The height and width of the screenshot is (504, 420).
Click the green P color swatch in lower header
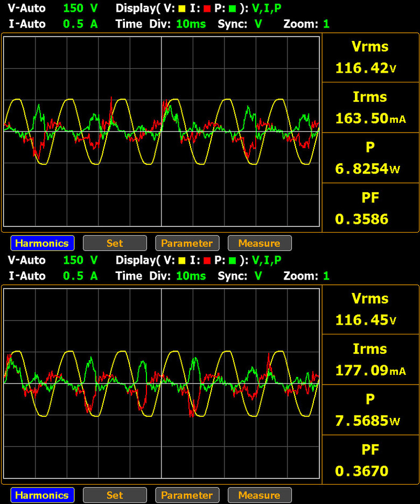(232, 261)
